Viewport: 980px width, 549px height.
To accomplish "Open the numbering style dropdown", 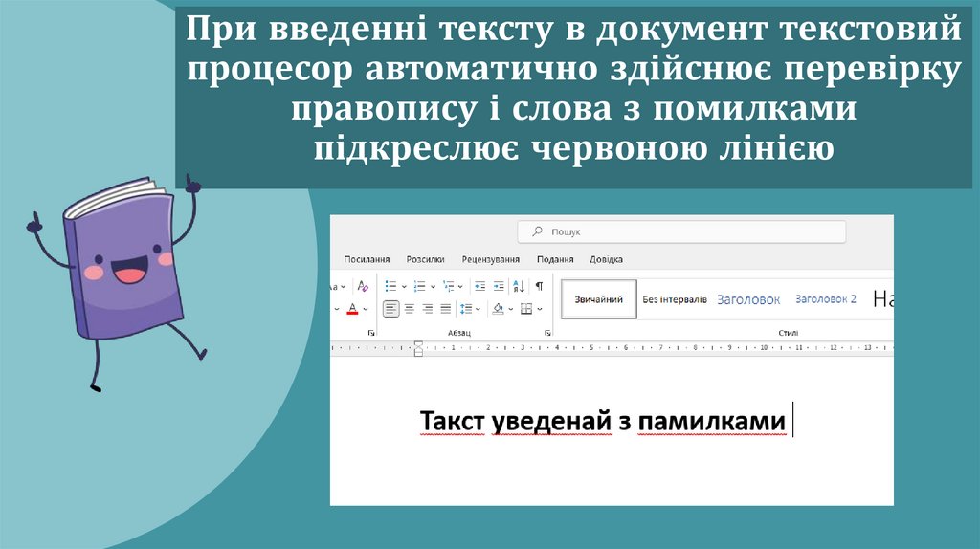I will pyautogui.click(x=433, y=287).
